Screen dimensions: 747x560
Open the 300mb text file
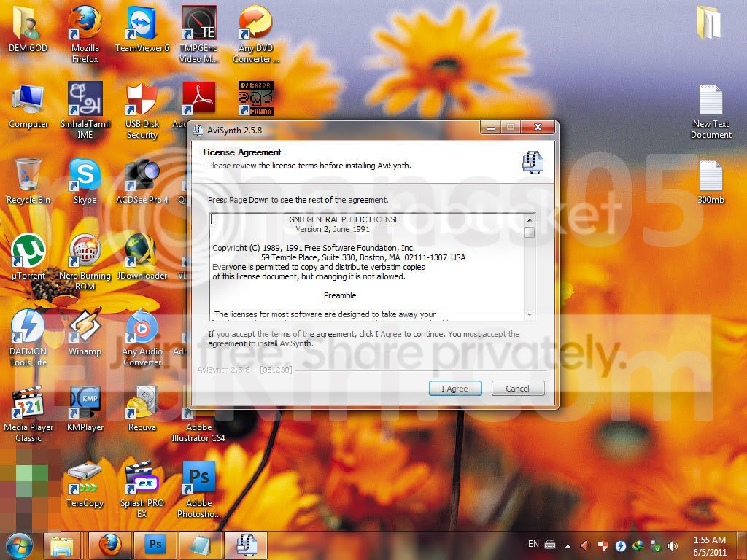tap(711, 182)
